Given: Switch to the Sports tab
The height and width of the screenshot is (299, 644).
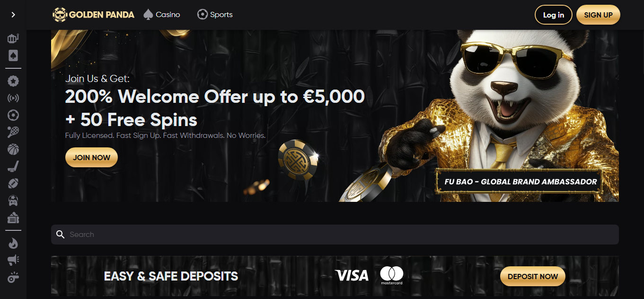Looking at the screenshot, I should 215,15.
